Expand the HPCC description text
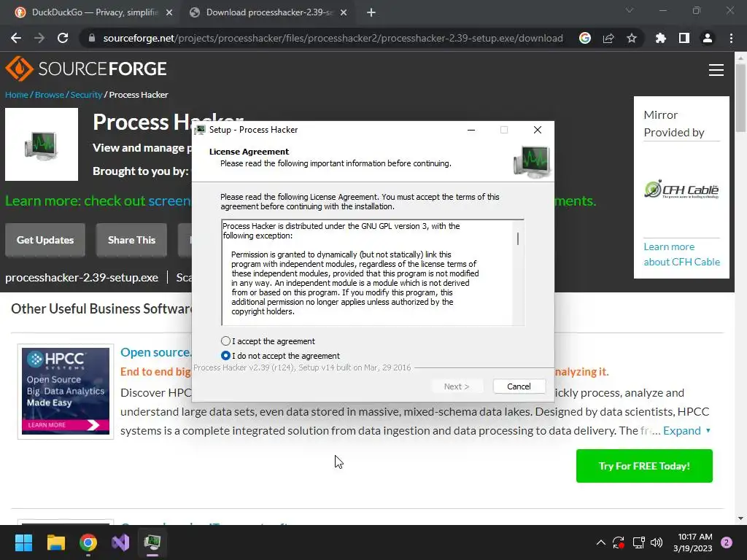Image resolution: width=747 pixels, height=560 pixels. (686, 430)
